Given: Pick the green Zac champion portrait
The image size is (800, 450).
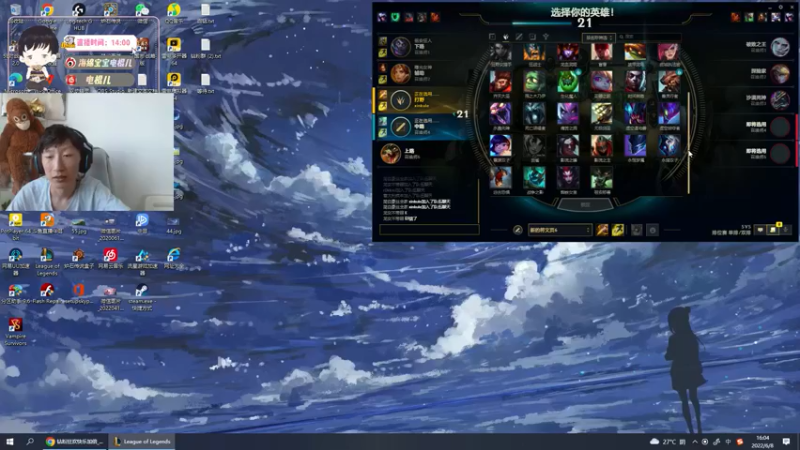Looking at the screenshot, I should (568, 83).
